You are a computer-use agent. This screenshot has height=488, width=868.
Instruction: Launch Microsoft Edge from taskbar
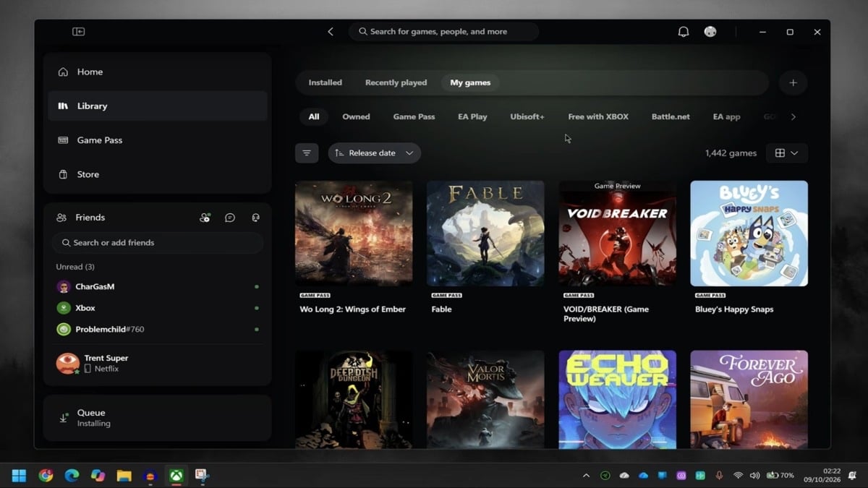pyautogui.click(x=72, y=476)
